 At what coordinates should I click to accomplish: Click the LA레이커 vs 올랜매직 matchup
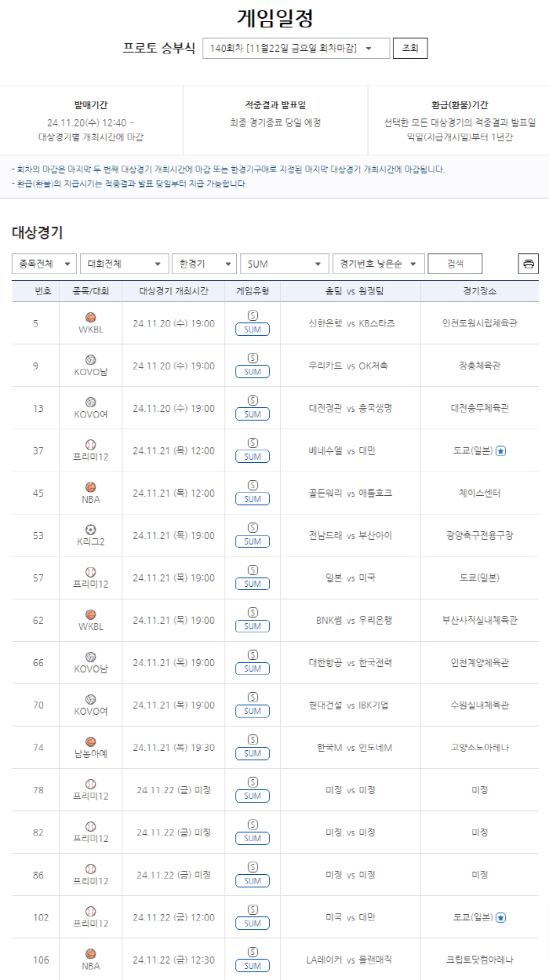350,960
